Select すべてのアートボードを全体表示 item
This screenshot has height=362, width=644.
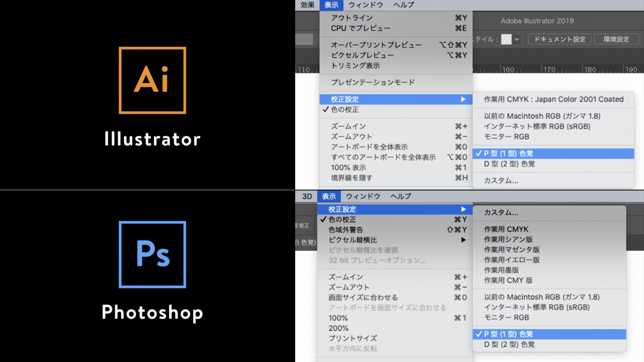pos(396,157)
